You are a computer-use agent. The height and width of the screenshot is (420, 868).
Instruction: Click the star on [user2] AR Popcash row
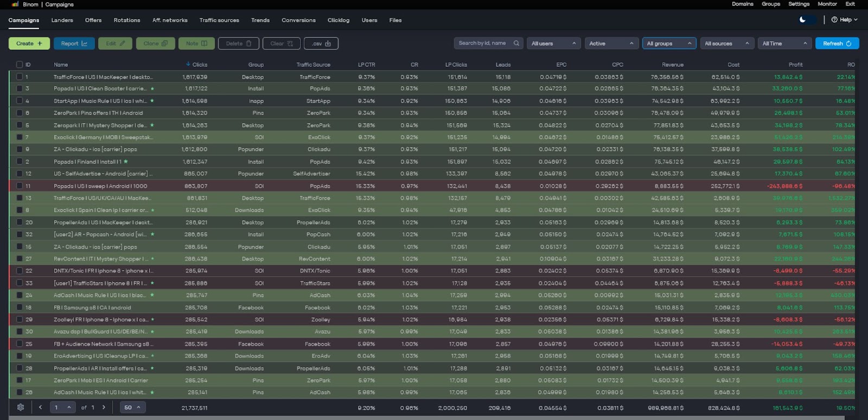click(152, 234)
